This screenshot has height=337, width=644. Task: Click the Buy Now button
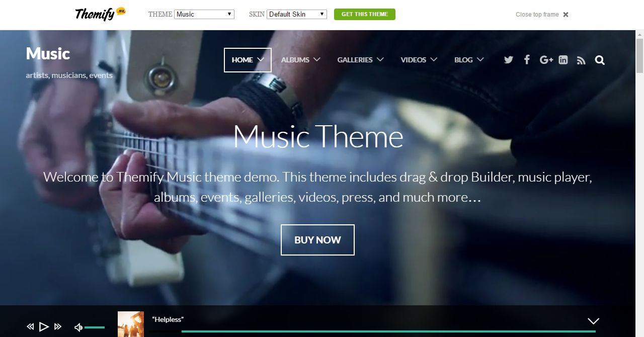point(317,240)
